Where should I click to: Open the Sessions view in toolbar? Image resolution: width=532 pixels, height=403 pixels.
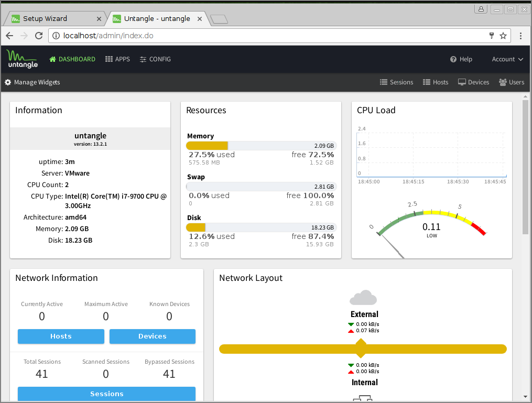tap(396, 82)
